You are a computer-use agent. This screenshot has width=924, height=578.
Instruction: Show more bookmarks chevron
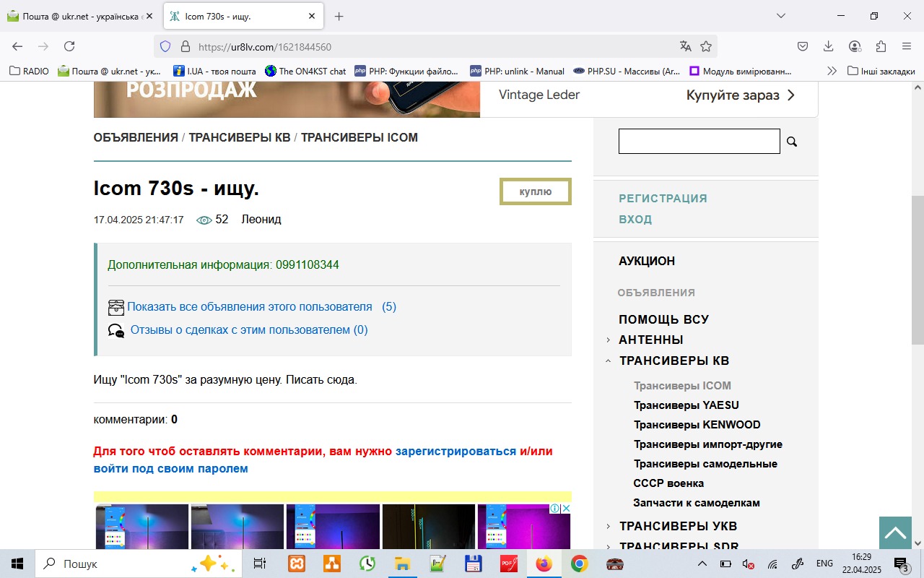pos(832,71)
